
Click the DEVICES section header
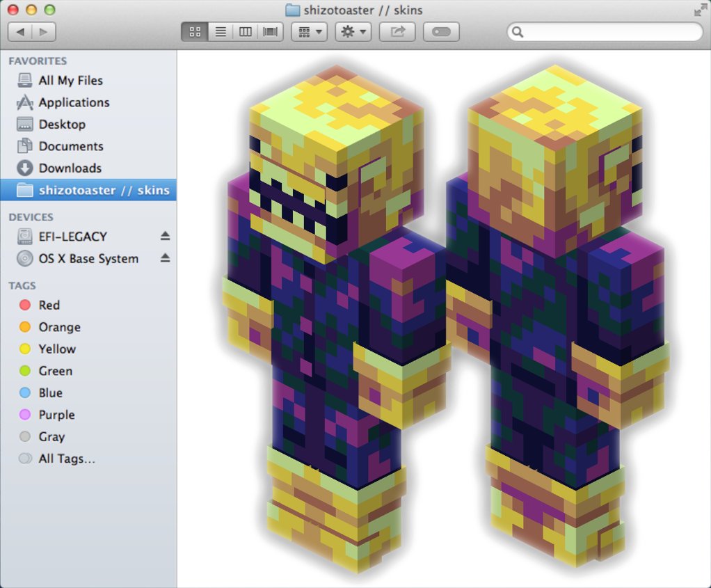click(31, 217)
